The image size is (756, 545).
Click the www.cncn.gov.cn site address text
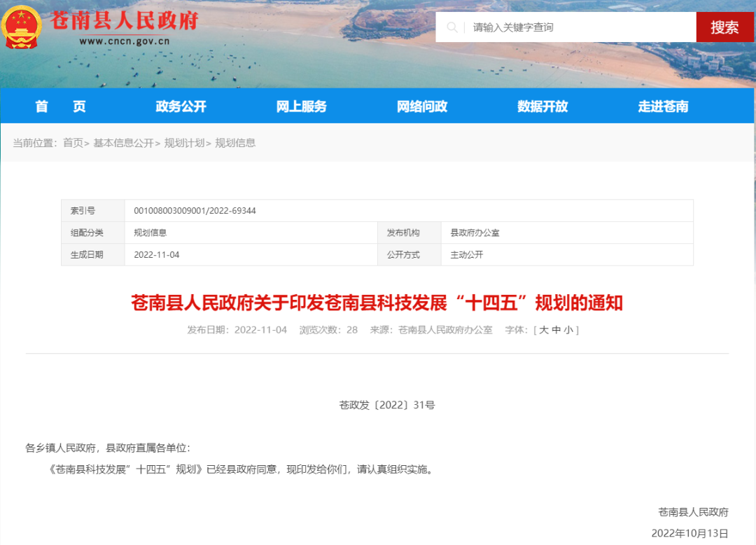pyautogui.click(x=125, y=41)
